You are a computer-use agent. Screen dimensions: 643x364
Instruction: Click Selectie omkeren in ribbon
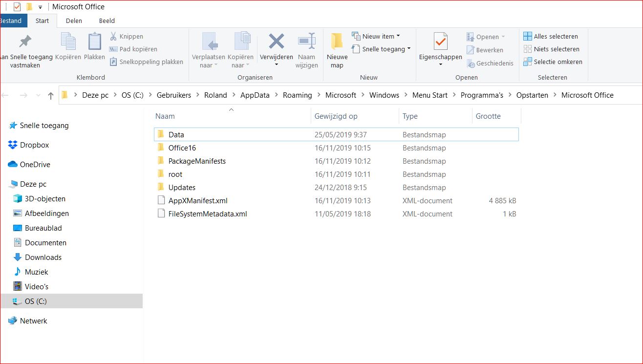[552, 62]
